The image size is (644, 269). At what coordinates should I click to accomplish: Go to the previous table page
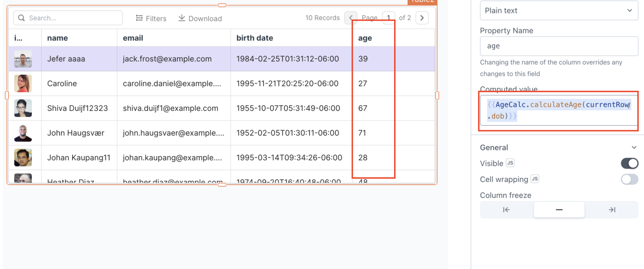(350, 18)
